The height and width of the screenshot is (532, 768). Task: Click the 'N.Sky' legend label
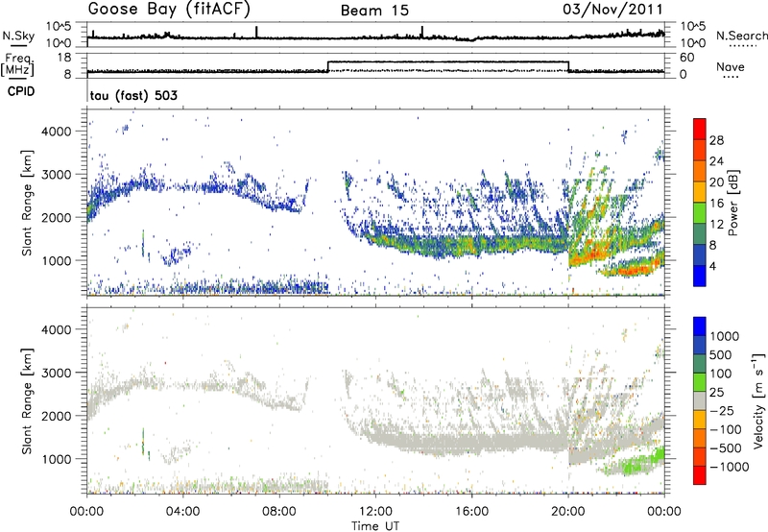(18, 36)
